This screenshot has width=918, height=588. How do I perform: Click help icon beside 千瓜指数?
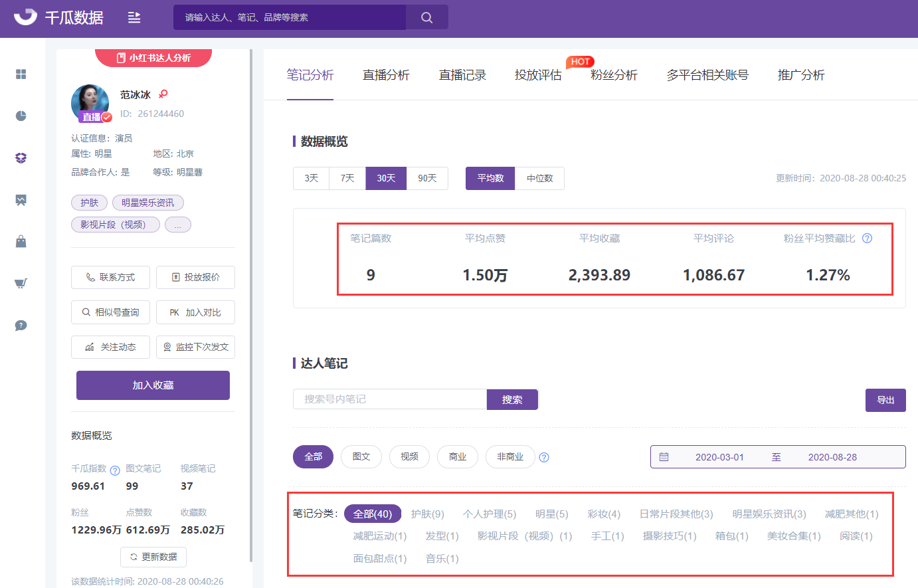(115, 470)
